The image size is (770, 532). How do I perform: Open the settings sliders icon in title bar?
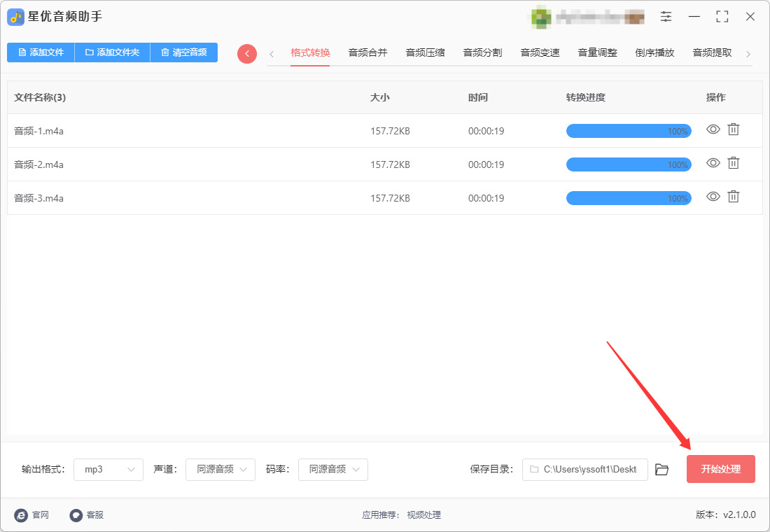coord(666,17)
